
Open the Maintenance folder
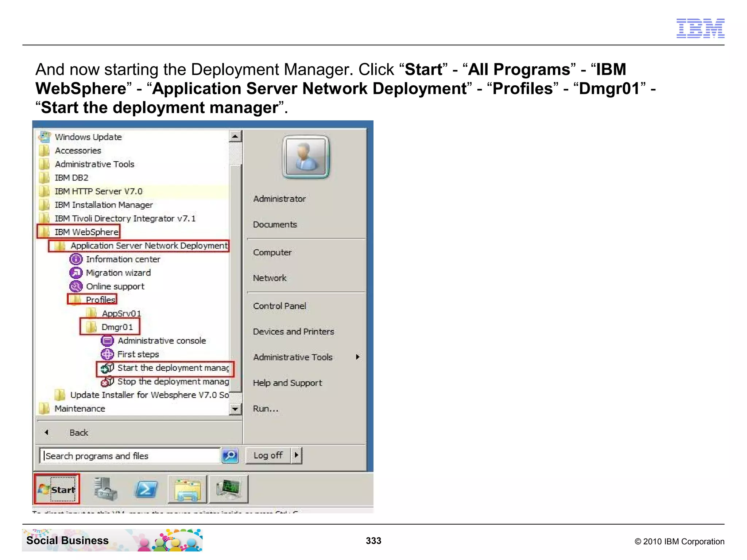pos(72,409)
